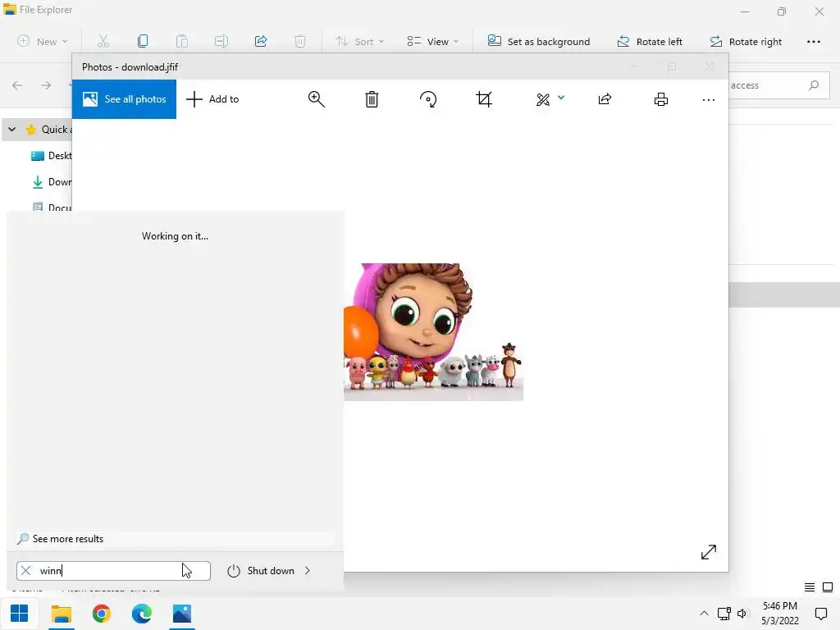Click the Shut down button

click(260, 571)
